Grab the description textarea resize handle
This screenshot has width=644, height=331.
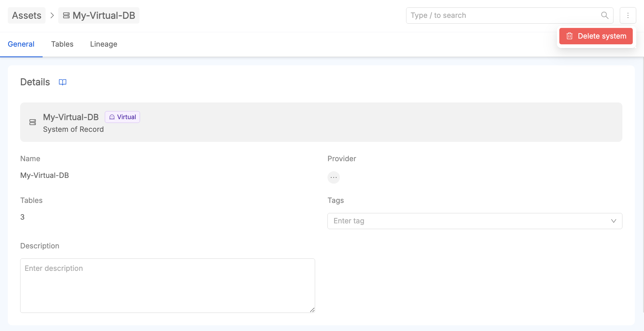coord(312,310)
